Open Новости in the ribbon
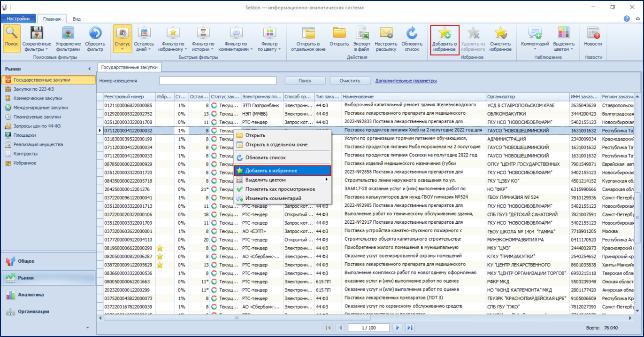 pos(593,39)
